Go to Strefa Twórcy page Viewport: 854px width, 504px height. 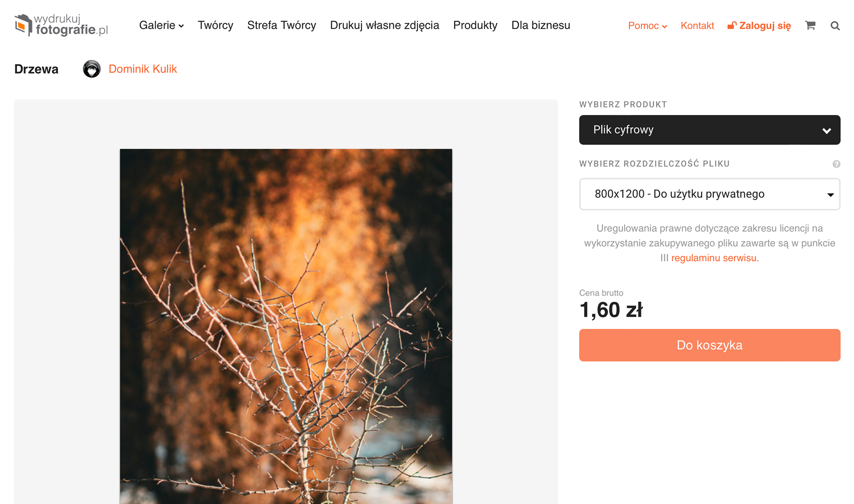pyautogui.click(x=282, y=25)
